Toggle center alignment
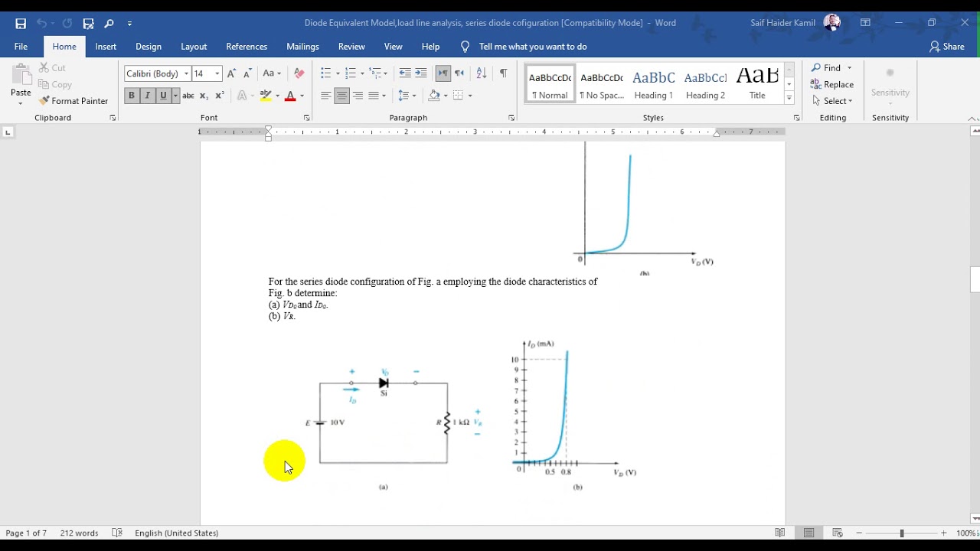Screen dimensions: 980x551 pyautogui.click(x=342, y=96)
